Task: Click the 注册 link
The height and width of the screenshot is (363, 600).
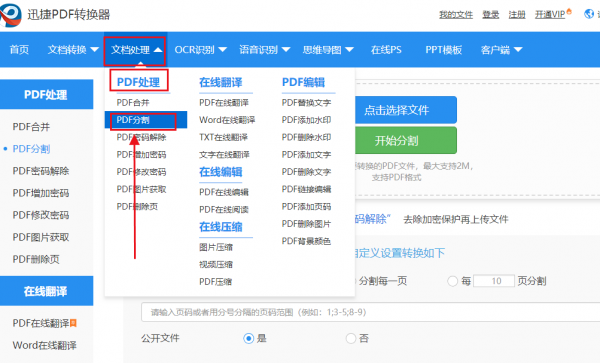Action: [517, 15]
